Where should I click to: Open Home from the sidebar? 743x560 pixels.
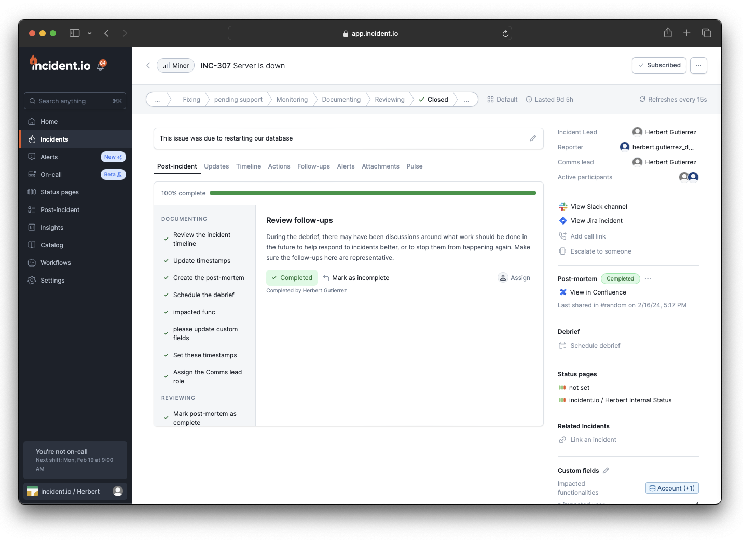pos(75,122)
